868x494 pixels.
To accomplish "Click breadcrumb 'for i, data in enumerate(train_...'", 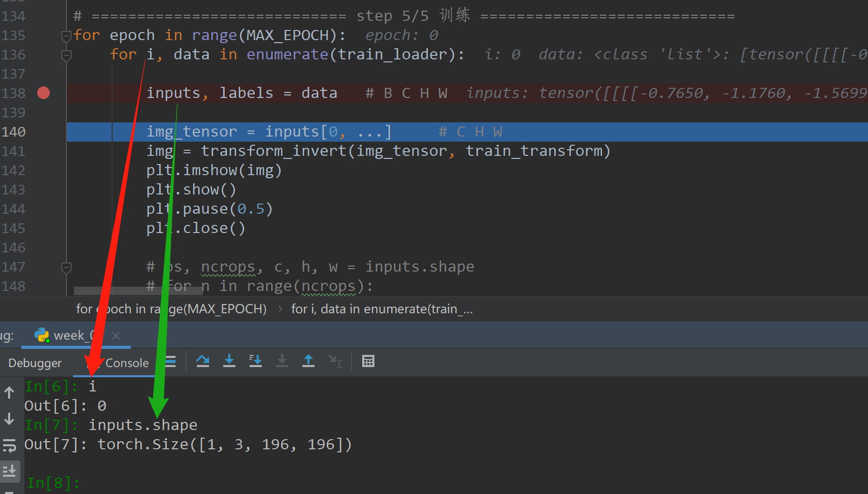I will [382, 309].
